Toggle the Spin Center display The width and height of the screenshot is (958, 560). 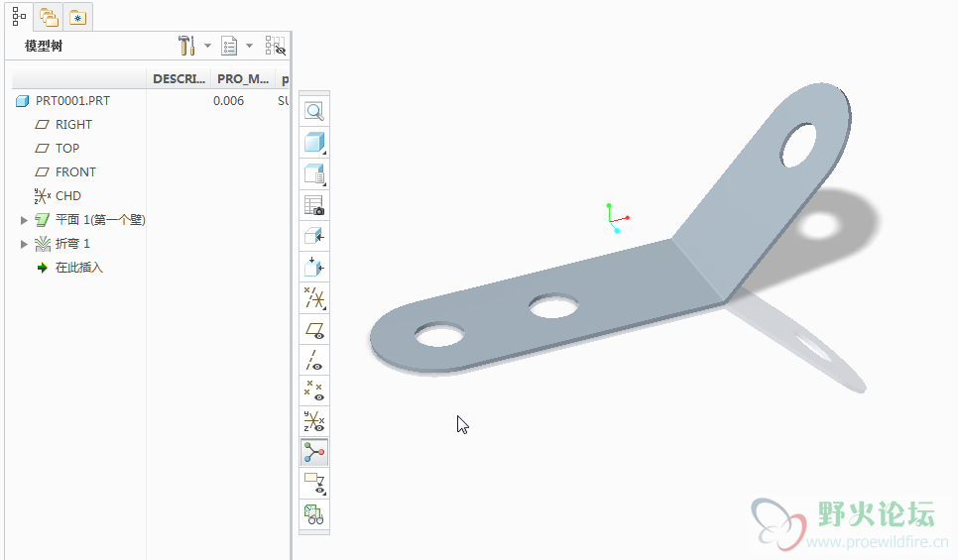coord(314,453)
